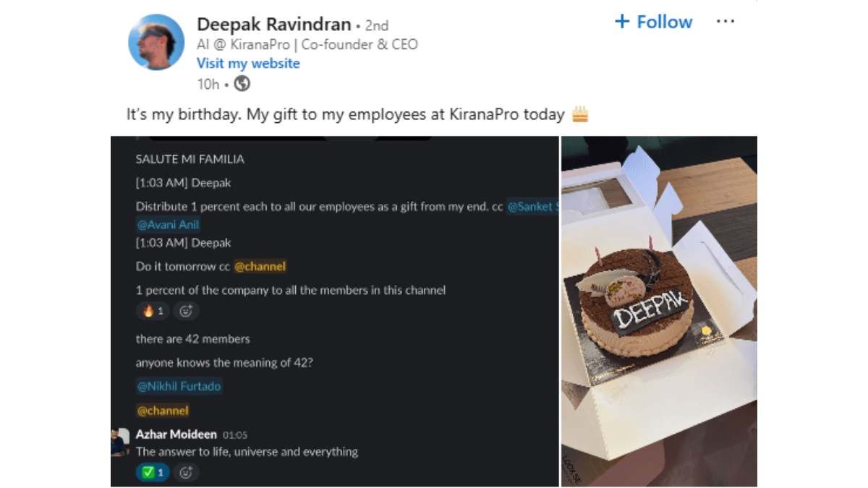The width and height of the screenshot is (868, 488).
Task: Open the three-dot post options menu
Action: (725, 22)
